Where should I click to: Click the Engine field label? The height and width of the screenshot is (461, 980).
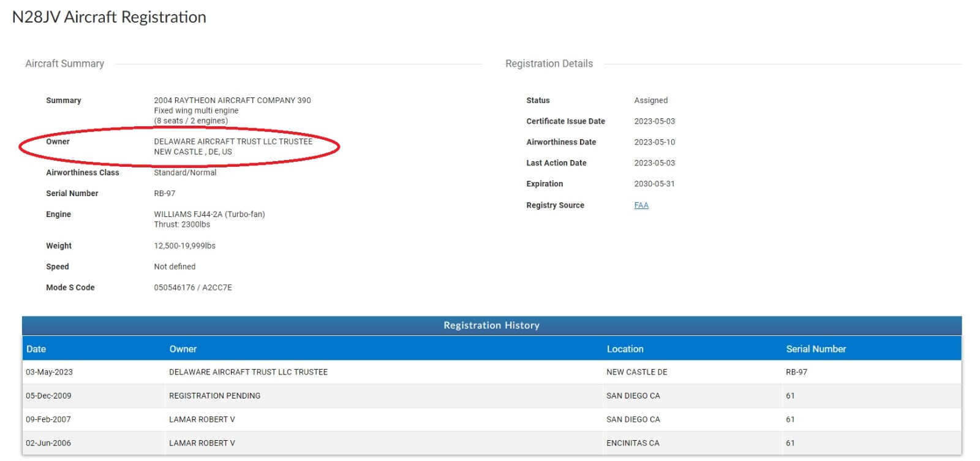[58, 215]
